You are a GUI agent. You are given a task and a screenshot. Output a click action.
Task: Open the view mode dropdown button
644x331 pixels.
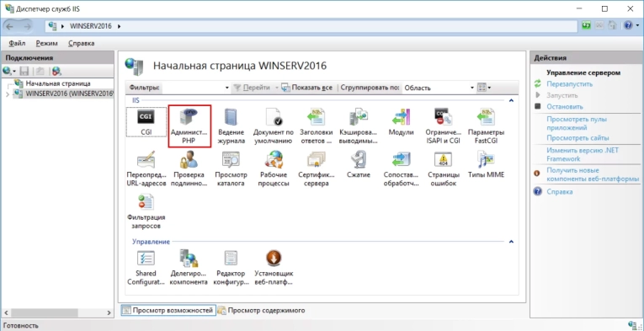(x=484, y=88)
